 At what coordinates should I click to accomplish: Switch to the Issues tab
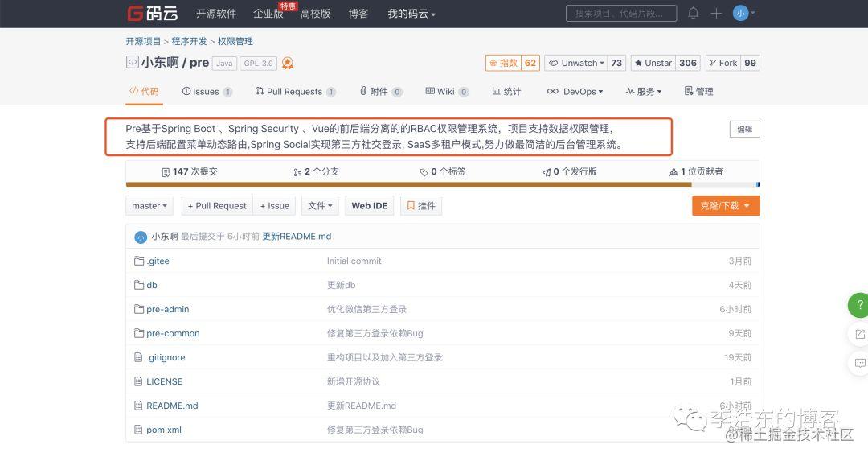[x=207, y=92]
